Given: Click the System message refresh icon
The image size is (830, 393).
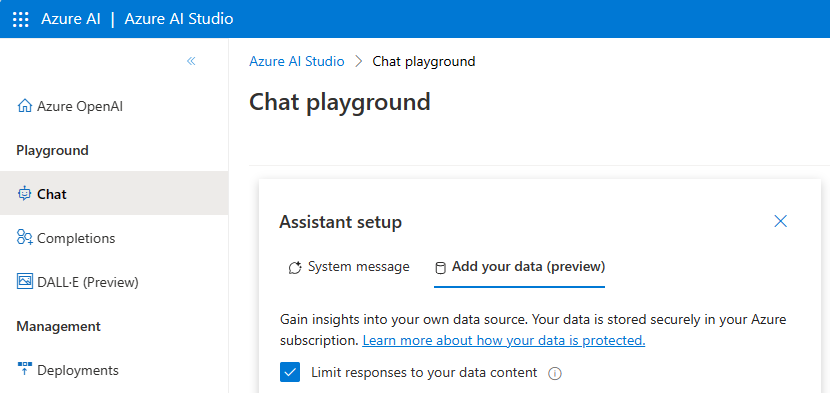Looking at the screenshot, I should click(x=295, y=267).
